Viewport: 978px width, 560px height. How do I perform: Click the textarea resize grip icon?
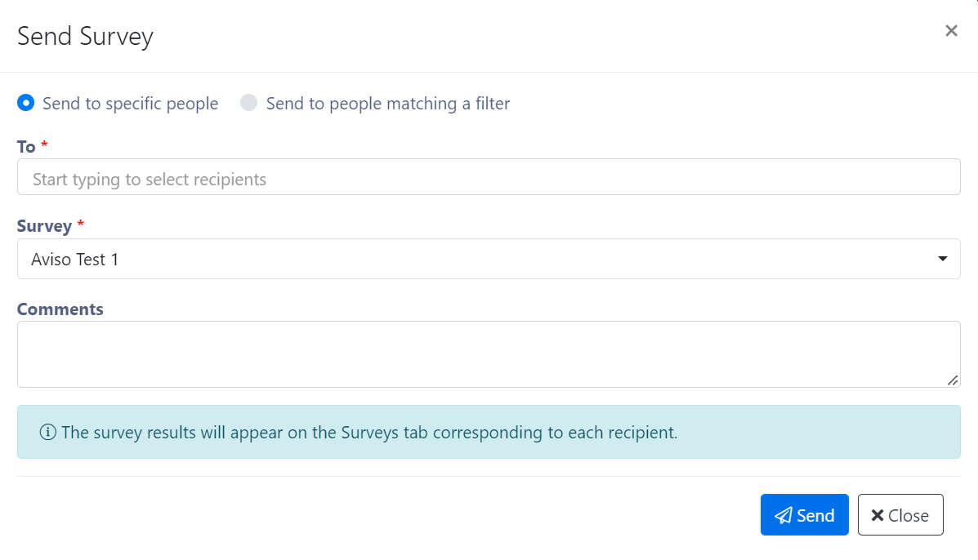click(x=953, y=380)
